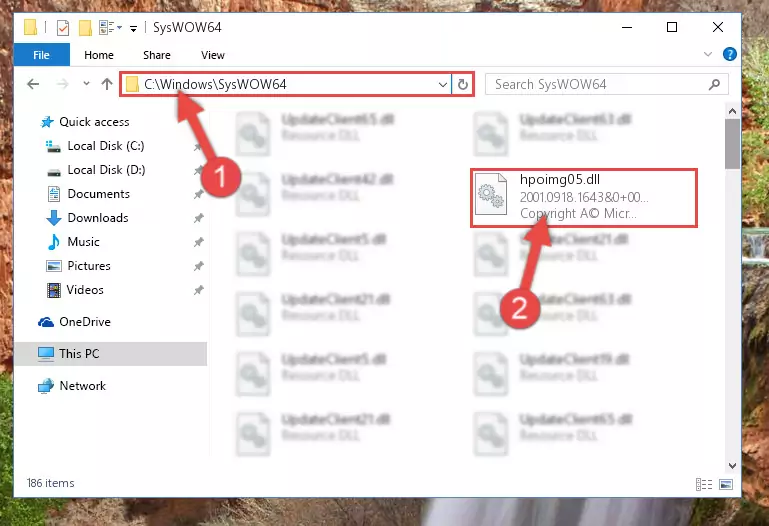This screenshot has height=526, width=769.
Task: Click the vertical scrollbar down arrow
Action: pyautogui.click(x=732, y=465)
